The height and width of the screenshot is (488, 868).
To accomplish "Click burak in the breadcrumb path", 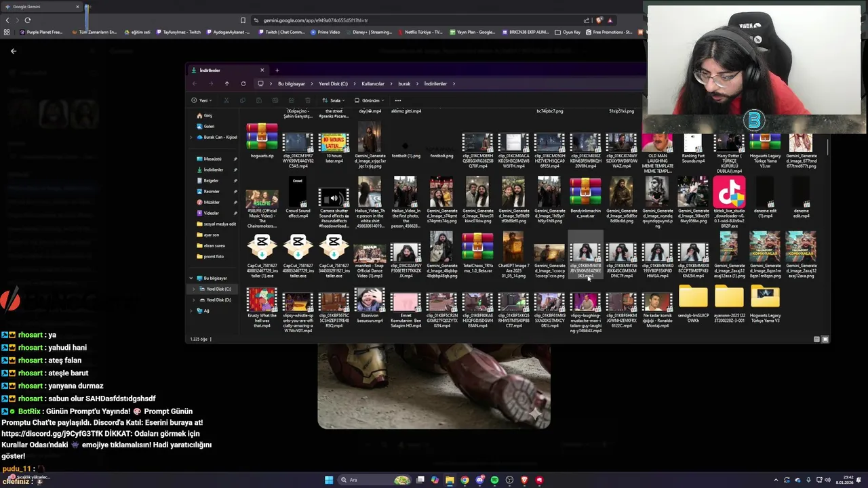I will coord(404,83).
